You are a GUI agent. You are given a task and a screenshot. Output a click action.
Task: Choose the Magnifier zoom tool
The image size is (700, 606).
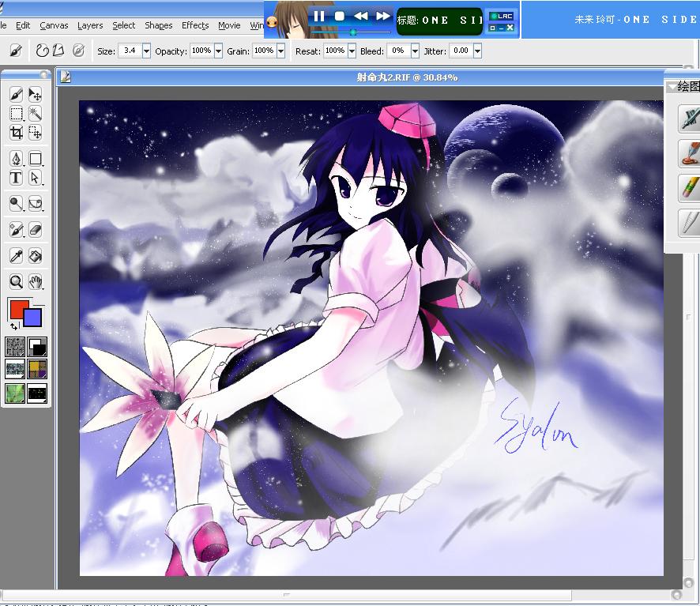[x=16, y=282]
